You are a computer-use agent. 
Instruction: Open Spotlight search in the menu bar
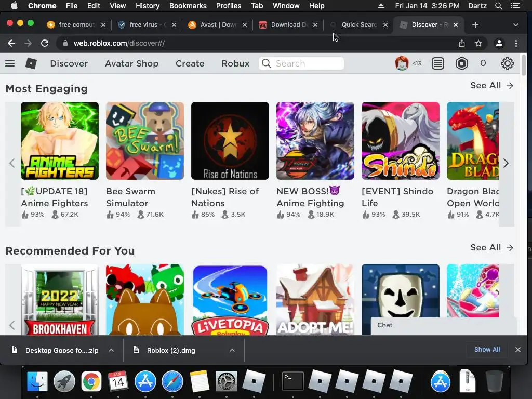(x=498, y=6)
